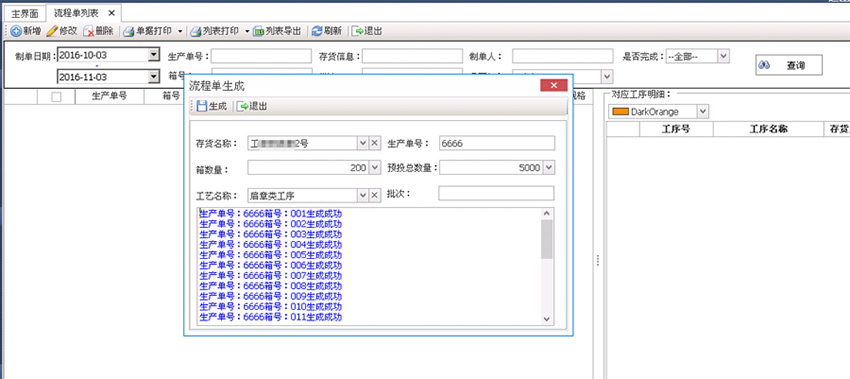Open the DarkOrange color dropdown
Screen dimensions: 850x379
click(703, 112)
